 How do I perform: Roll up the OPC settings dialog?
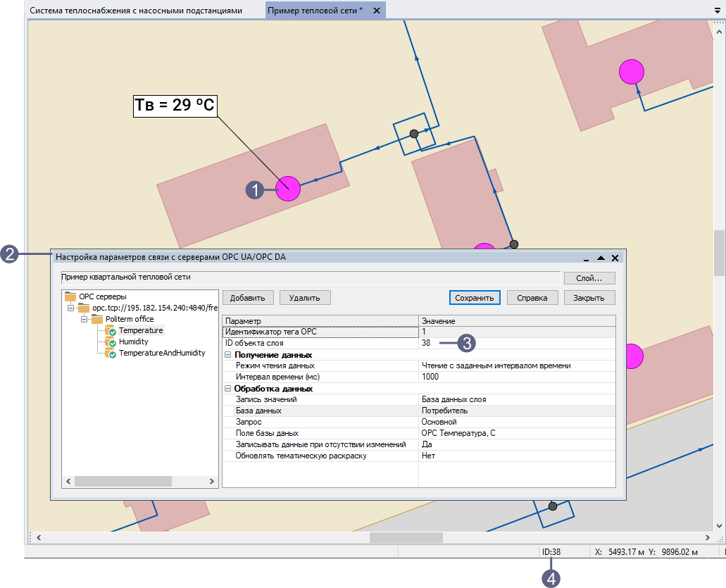(601, 258)
